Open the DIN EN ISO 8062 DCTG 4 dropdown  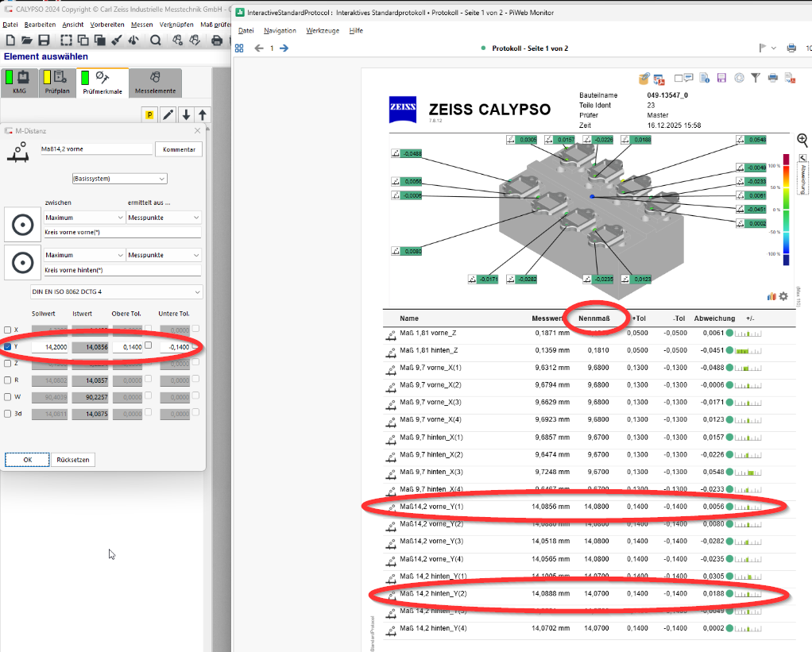(116, 292)
